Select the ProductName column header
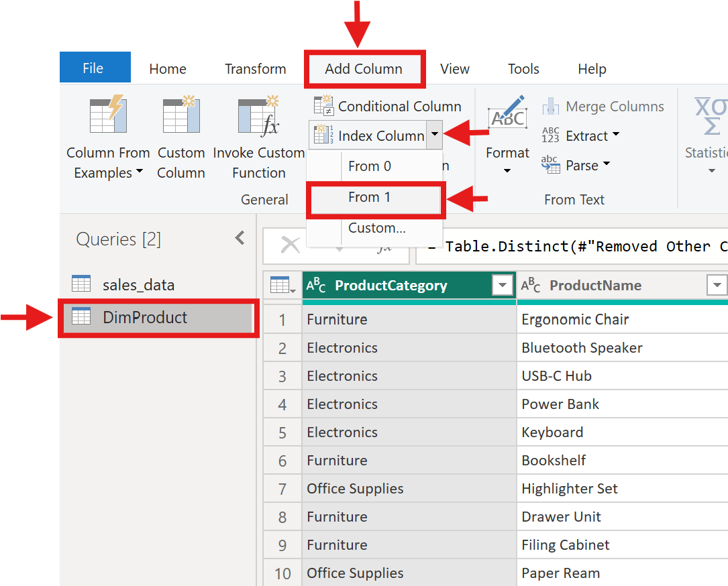The width and height of the screenshot is (728, 586). click(622, 286)
